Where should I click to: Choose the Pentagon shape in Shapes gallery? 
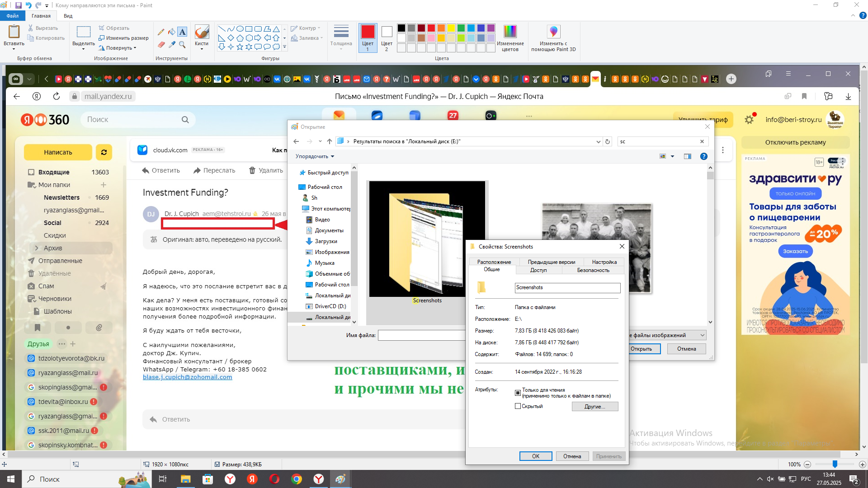(x=240, y=38)
